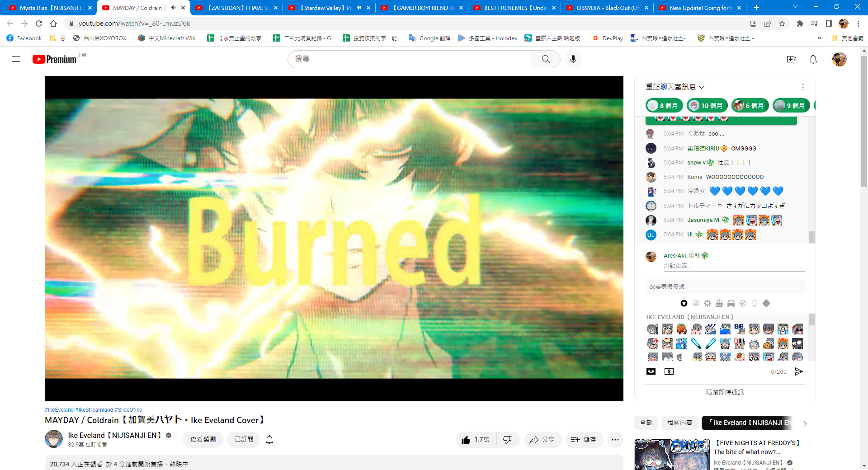Switch to keyboard input in chat

coord(651,371)
